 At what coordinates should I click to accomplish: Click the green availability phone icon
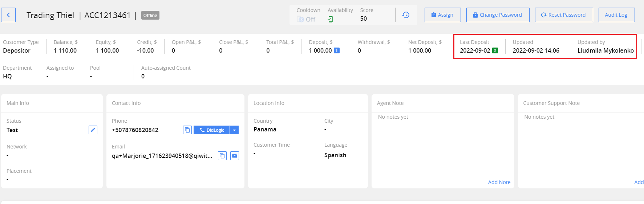[x=330, y=19]
